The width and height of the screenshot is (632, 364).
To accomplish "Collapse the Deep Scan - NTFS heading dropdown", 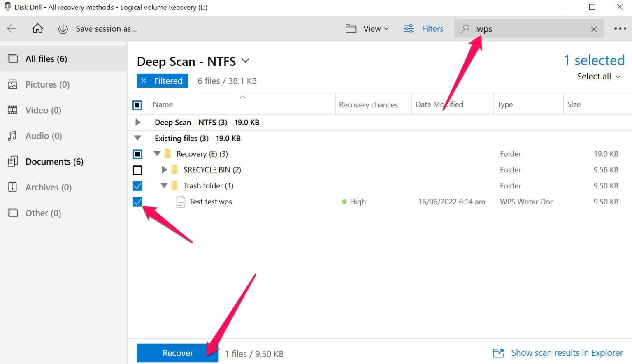I will 245,60.
